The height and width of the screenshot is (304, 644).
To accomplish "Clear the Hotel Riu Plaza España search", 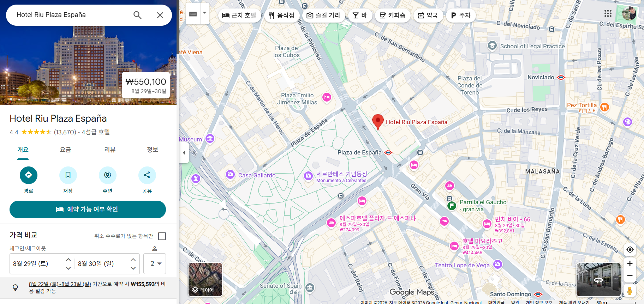I will coord(160,15).
